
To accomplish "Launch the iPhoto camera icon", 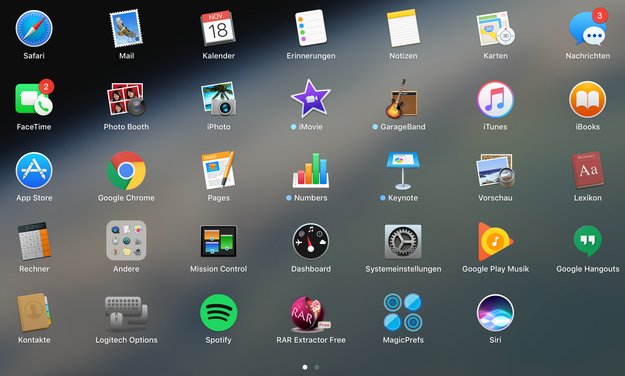I will pos(218,99).
